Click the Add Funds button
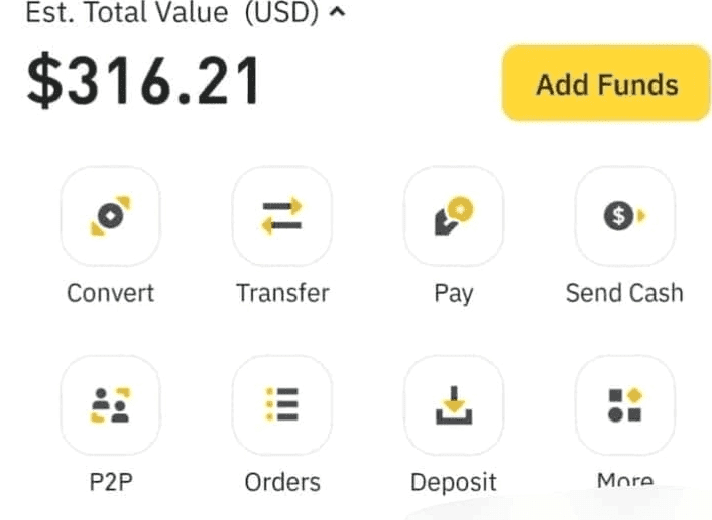This screenshot has width=712, height=520. click(x=606, y=84)
